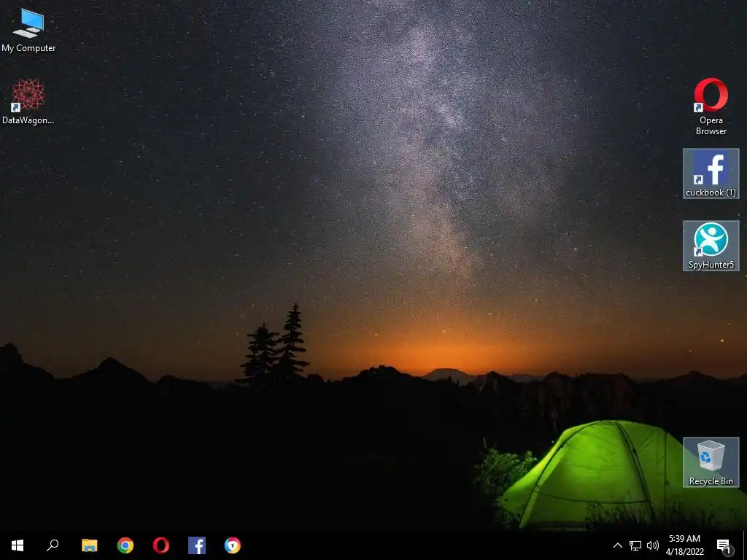Open Facebook taskbar shortcut
The height and width of the screenshot is (560, 747).
click(x=197, y=545)
